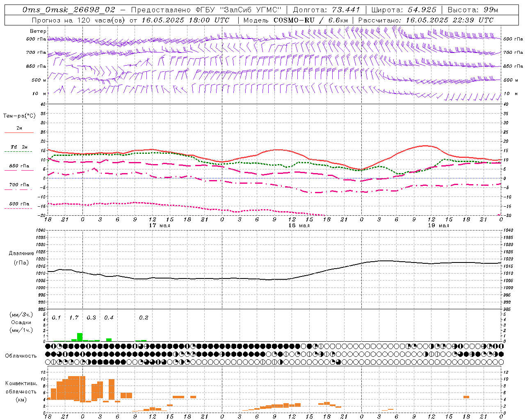This screenshot has width=525, height=420.
Task: Click the Конвективн. label of convective cloud chart
Action: 21,383
